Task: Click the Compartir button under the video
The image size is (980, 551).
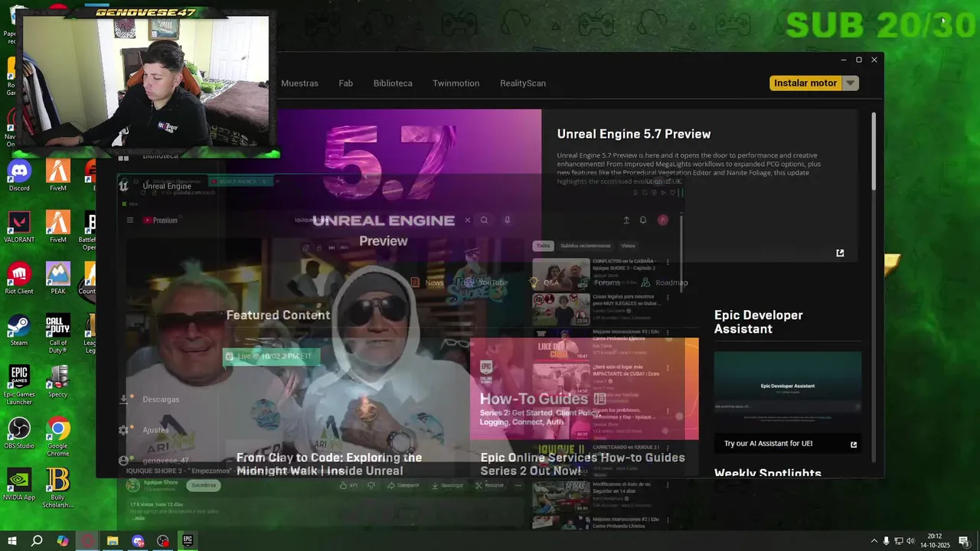Action: 403,485
